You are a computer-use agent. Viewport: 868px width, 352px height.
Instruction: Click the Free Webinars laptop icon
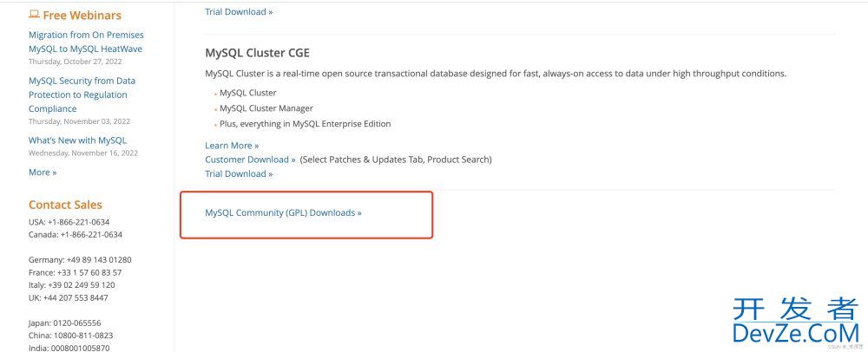(x=34, y=15)
